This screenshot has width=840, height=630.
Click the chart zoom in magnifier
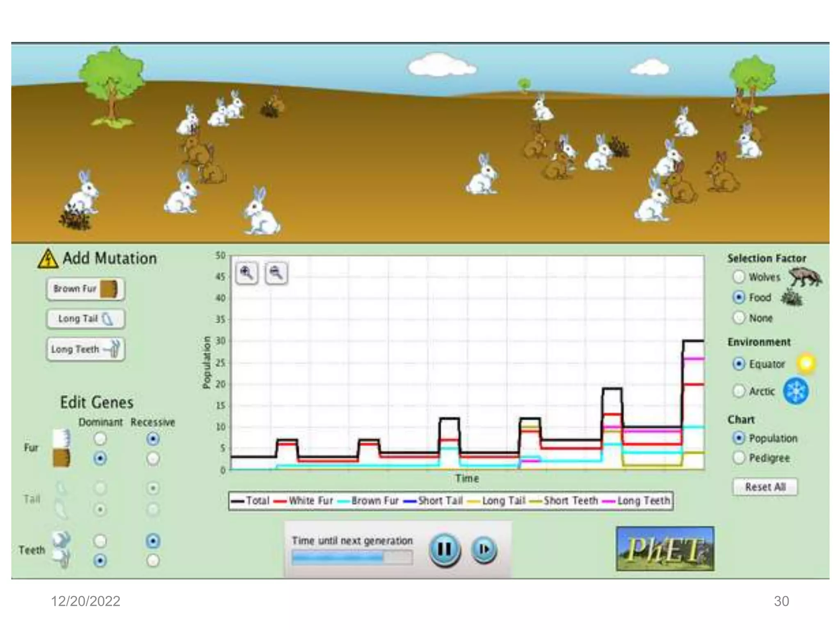[x=247, y=273]
